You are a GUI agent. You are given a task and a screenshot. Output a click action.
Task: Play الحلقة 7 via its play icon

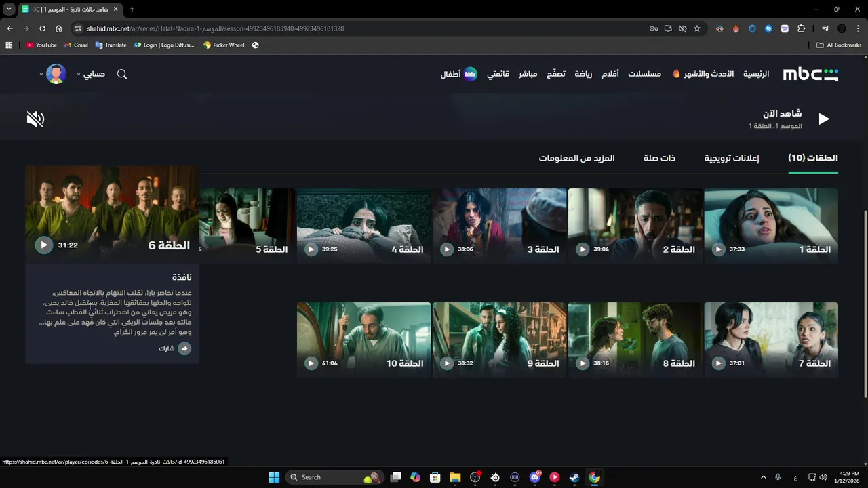718,363
